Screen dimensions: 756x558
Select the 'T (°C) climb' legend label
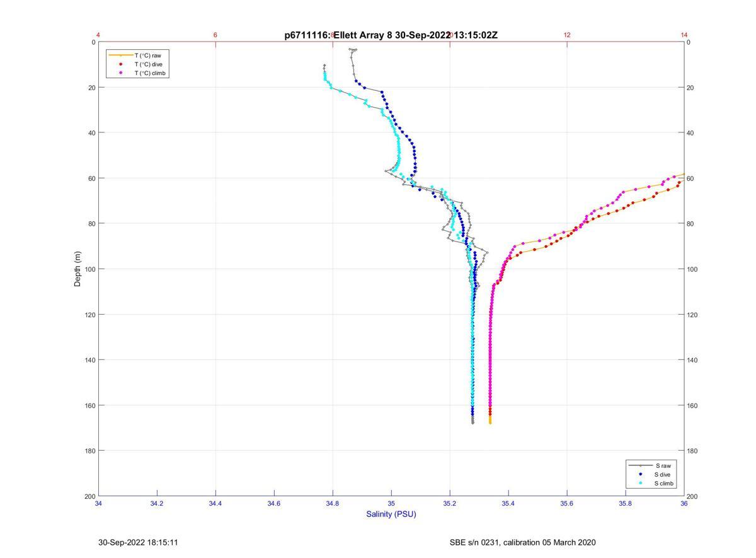pyautogui.click(x=151, y=73)
